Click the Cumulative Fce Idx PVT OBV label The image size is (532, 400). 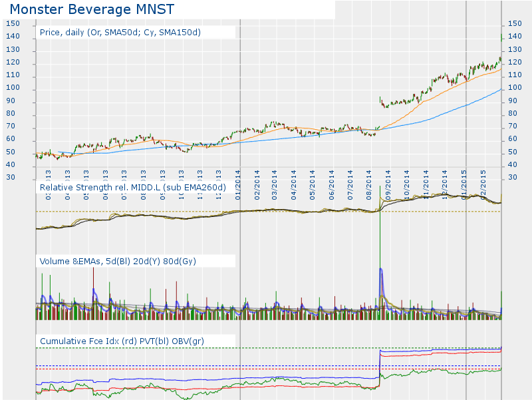122,341
